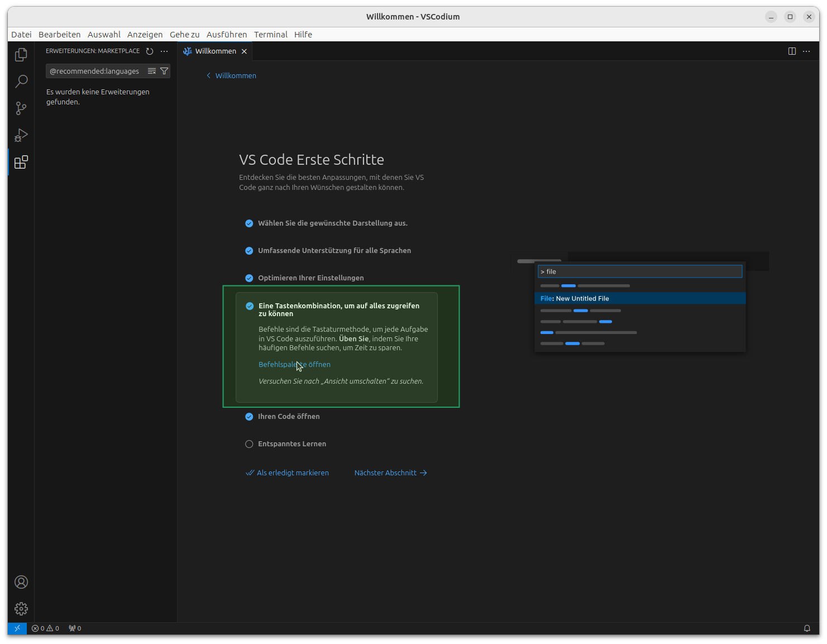Viewport: 827px width, 644px height.
Task: Expand 'Umfassende Unterstützung für alle Sprachen' step
Action: pos(334,251)
